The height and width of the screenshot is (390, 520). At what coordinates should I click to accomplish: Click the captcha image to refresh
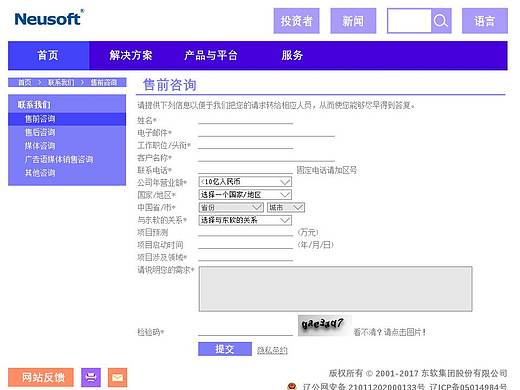(x=324, y=325)
